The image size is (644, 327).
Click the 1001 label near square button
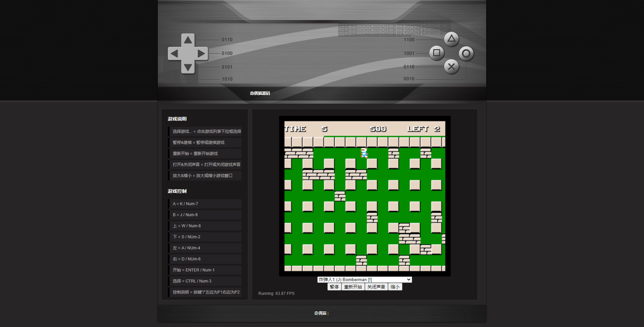click(x=409, y=53)
